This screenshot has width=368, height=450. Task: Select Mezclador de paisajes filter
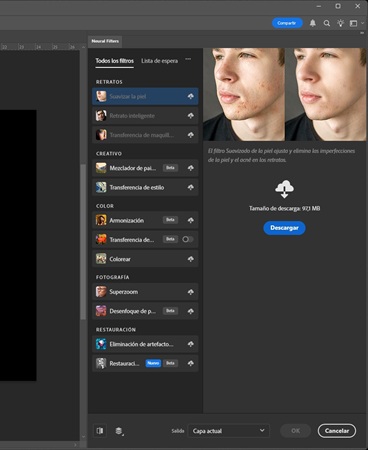(145, 168)
